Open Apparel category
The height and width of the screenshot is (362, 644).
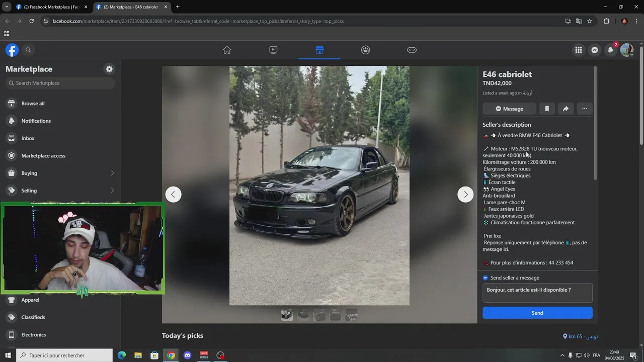60,301
